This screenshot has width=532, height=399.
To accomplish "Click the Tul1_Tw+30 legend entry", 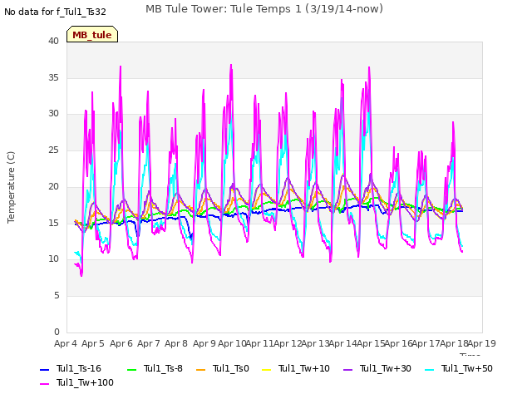I will click(x=377, y=368).
